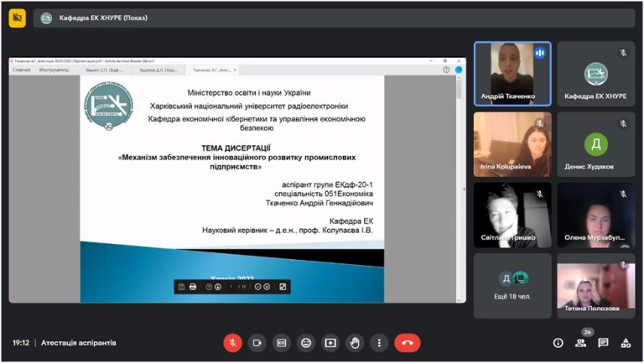This screenshot has width=644, height=363.
Task: Click the blue account icon in Acrobat Reader
Action: click(459, 70)
